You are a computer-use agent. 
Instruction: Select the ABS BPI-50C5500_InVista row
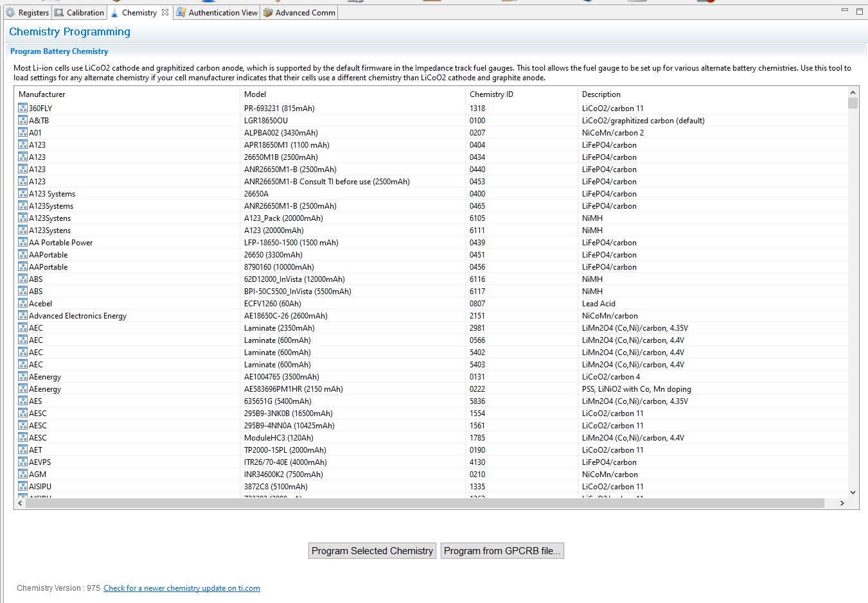click(x=257, y=291)
